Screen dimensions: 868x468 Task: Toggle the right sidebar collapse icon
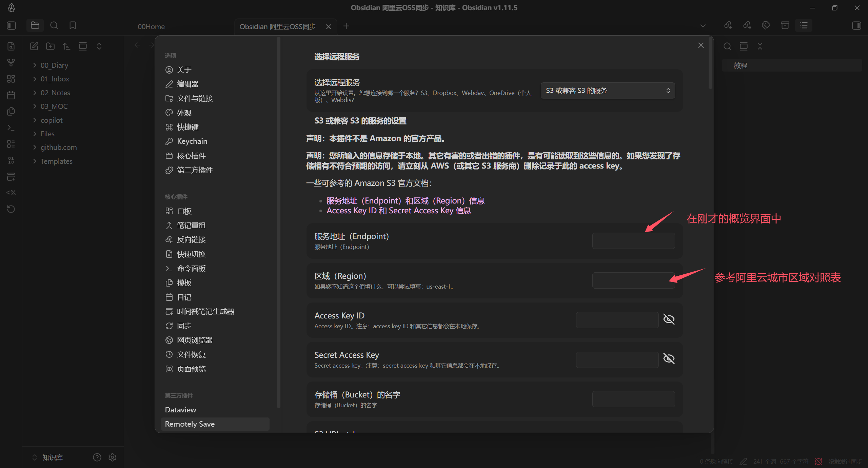click(x=856, y=26)
